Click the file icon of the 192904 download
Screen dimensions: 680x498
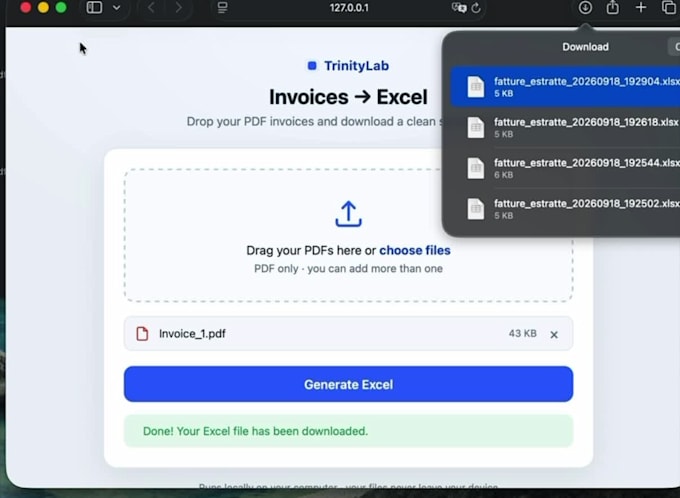tap(476, 87)
